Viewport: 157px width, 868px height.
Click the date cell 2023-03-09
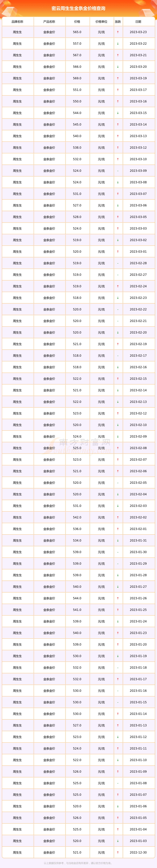[138, 171]
